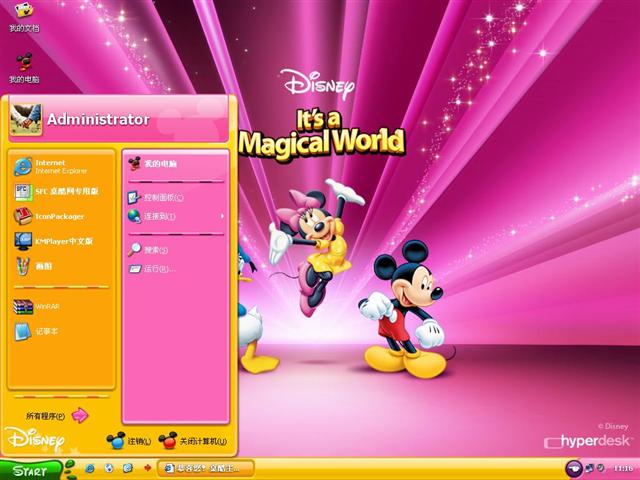640x480 pixels.
Task: Click the red Mickey shut down icon
Action: pos(168,441)
